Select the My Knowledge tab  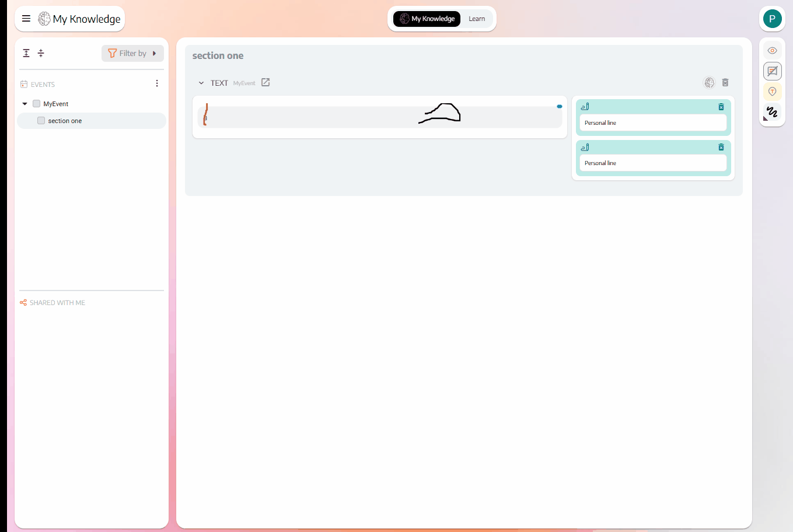pos(427,19)
